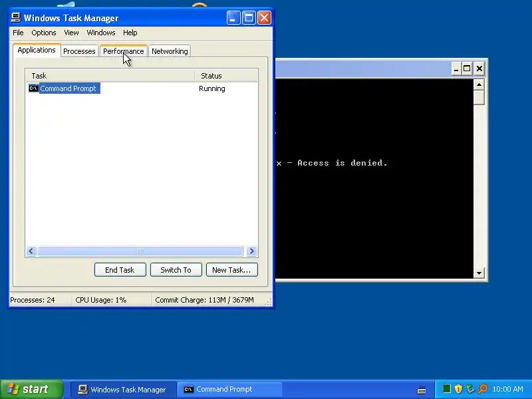Open the Help menu
Image resolution: width=532 pixels, height=399 pixels.
[x=130, y=33]
